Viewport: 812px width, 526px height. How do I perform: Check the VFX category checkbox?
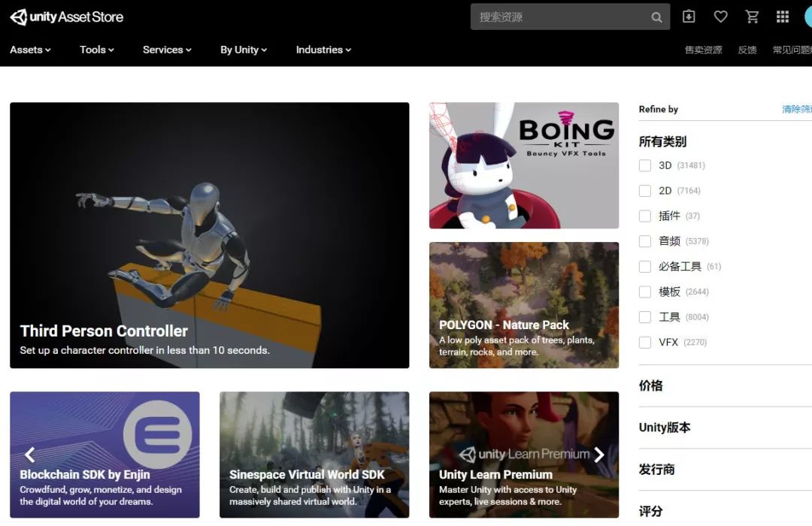coord(645,342)
